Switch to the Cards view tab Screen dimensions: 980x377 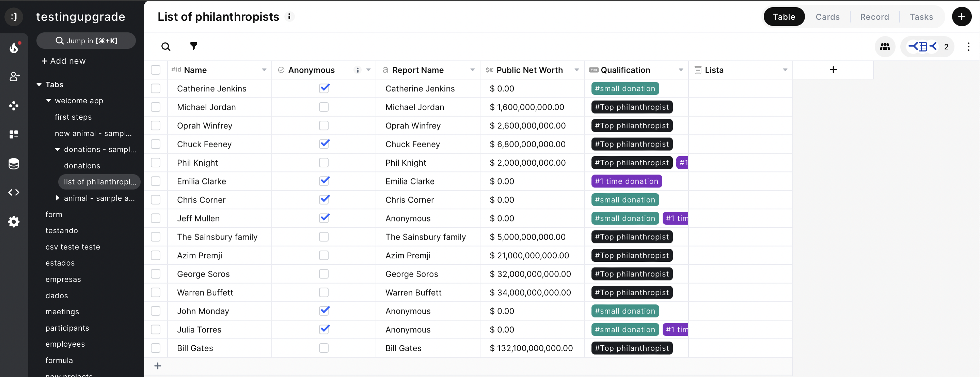pyautogui.click(x=827, y=17)
